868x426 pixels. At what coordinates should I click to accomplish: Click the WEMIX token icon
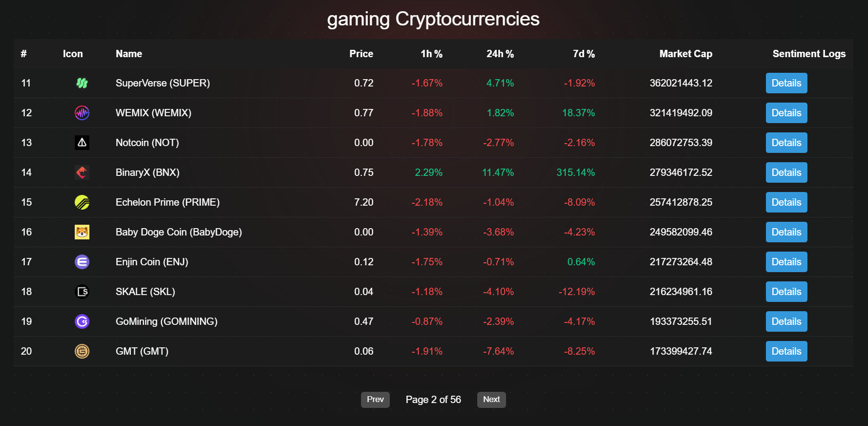[x=82, y=113]
